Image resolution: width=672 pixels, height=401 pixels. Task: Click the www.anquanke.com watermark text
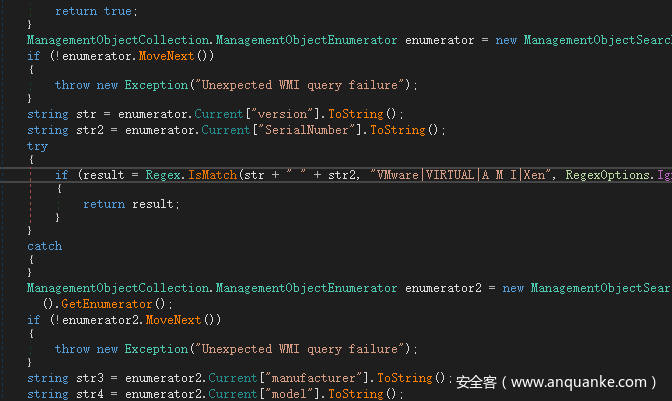580,382
